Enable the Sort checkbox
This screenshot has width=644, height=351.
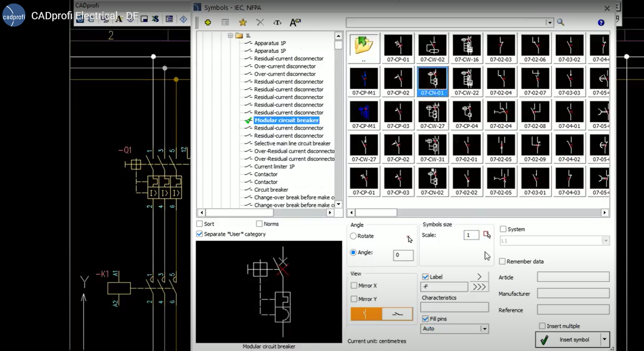coord(200,224)
